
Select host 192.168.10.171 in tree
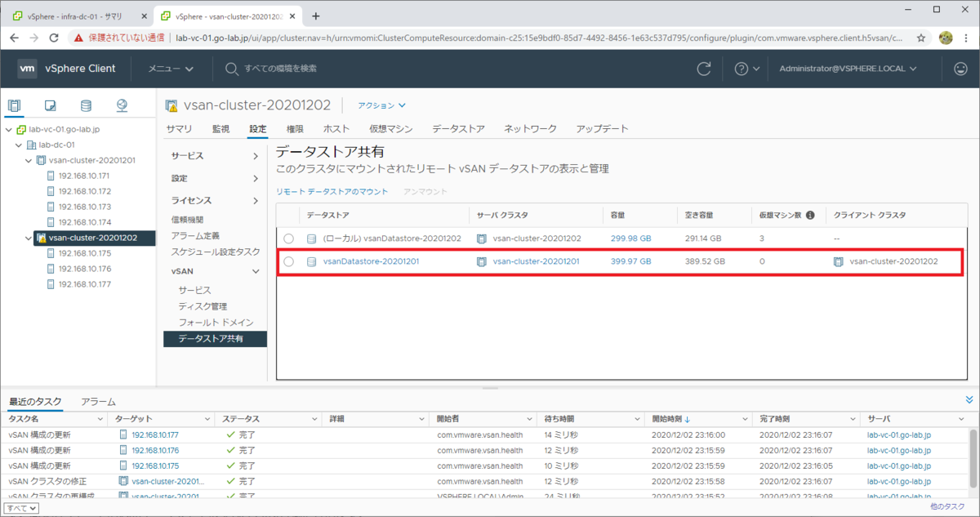tap(84, 176)
